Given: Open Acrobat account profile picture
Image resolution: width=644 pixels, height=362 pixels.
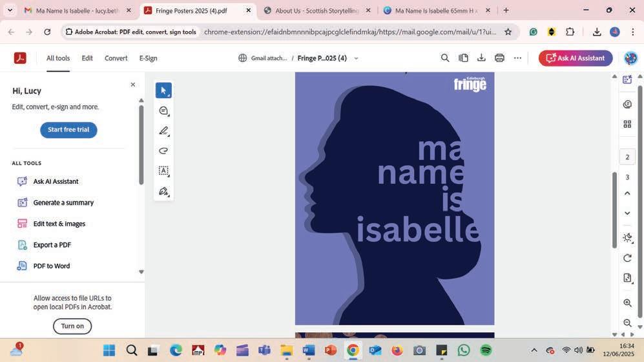Looking at the screenshot, I should click(x=630, y=58).
